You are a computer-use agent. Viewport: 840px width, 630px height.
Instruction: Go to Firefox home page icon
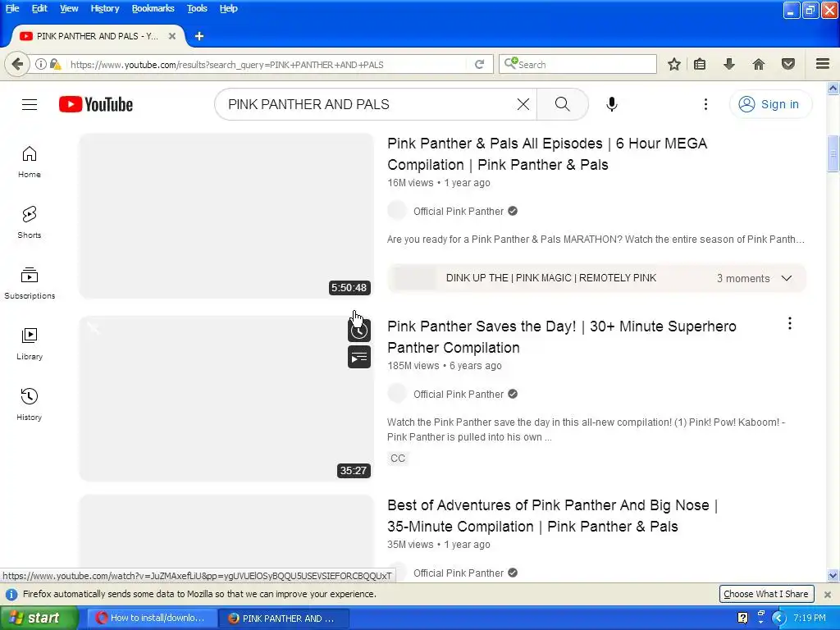759,64
